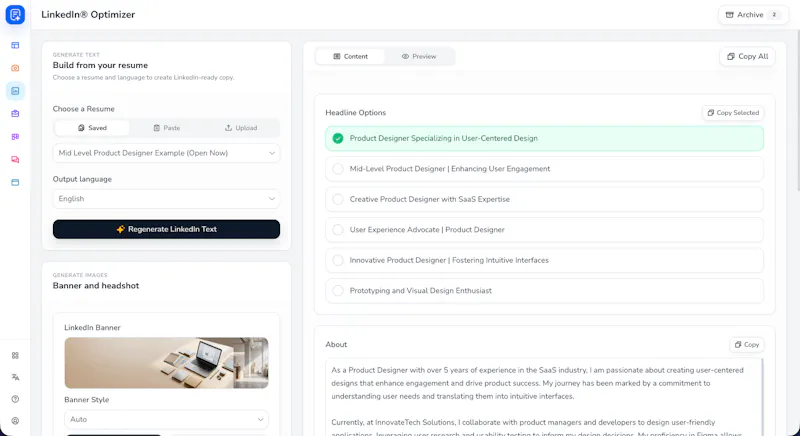Open the four-squares apps icon in sidebar

15,355
